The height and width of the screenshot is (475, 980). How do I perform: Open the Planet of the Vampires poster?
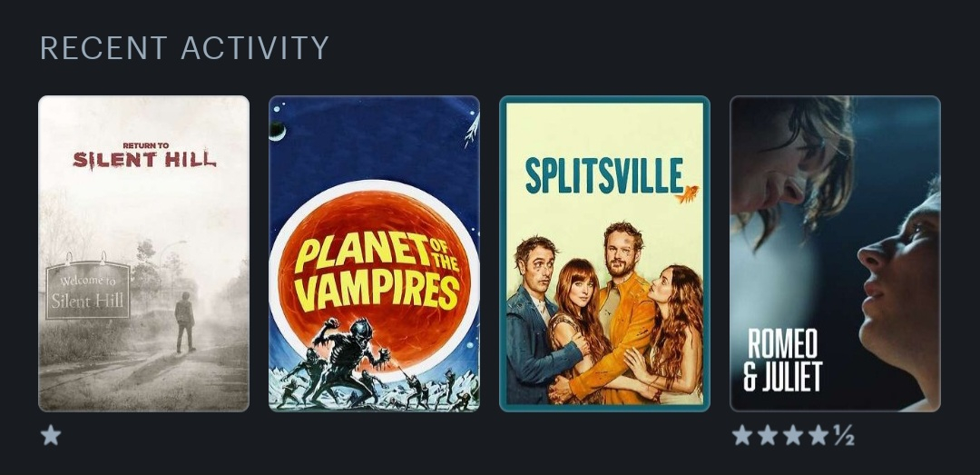point(375,253)
